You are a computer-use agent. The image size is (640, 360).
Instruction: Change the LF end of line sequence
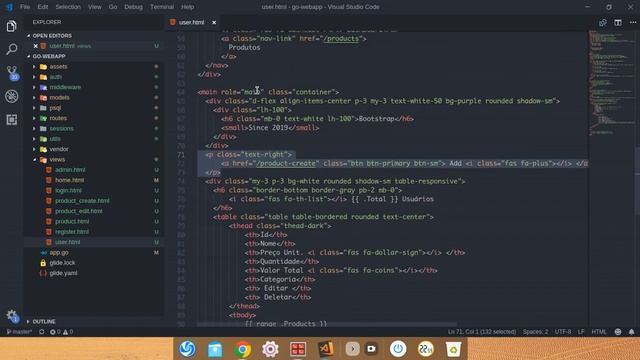tap(581, 332)
